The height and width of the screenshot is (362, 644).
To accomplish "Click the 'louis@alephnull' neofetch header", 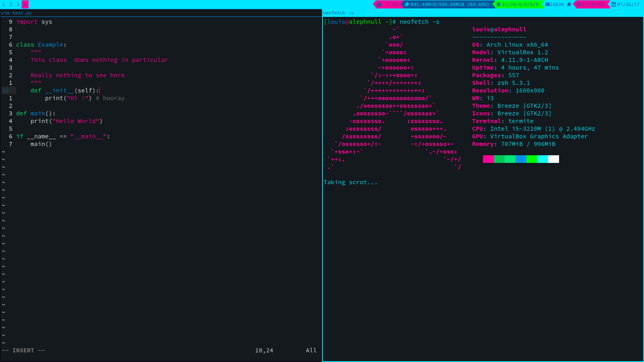I will 499,29.
